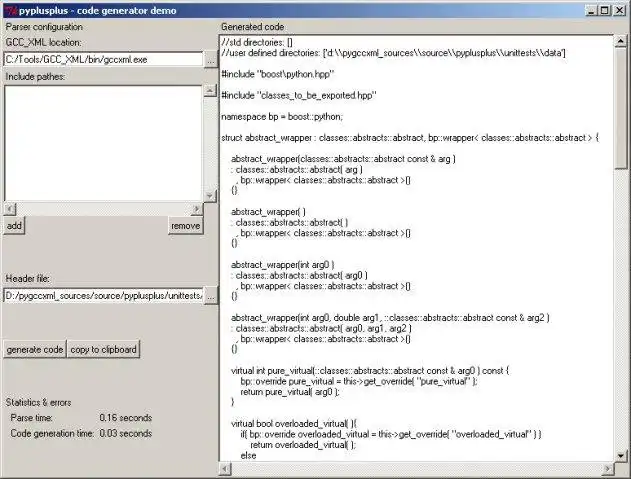Screen dimensions: 631x479
Task: Click the 'return pure_virtual( arg0 );' line
Action: click(290, 392)
